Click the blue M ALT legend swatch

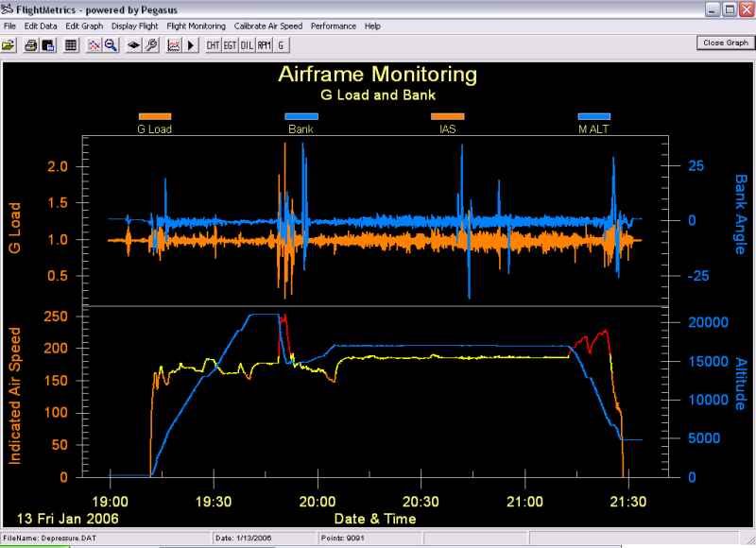[594, 116]
